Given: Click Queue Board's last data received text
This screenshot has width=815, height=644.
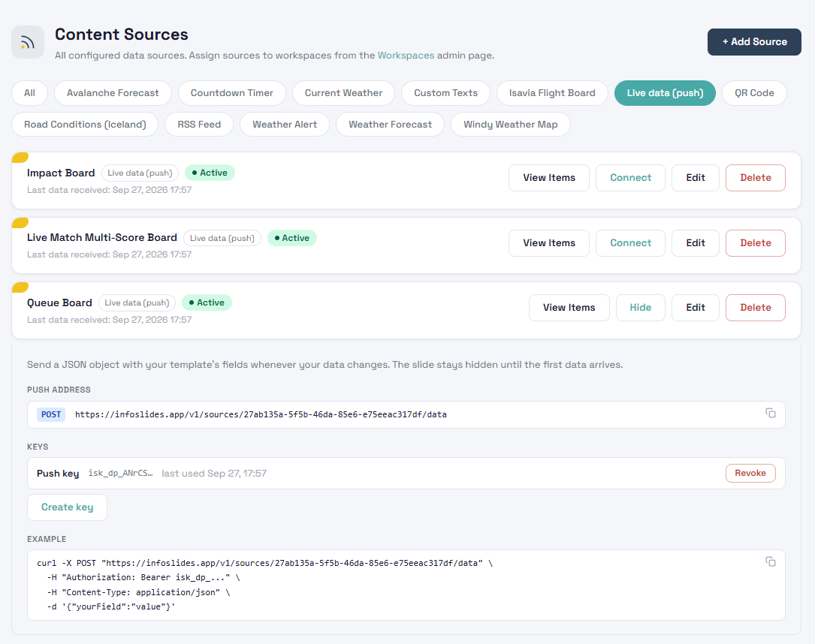Looking at the screenshot, I should [109, 320].
